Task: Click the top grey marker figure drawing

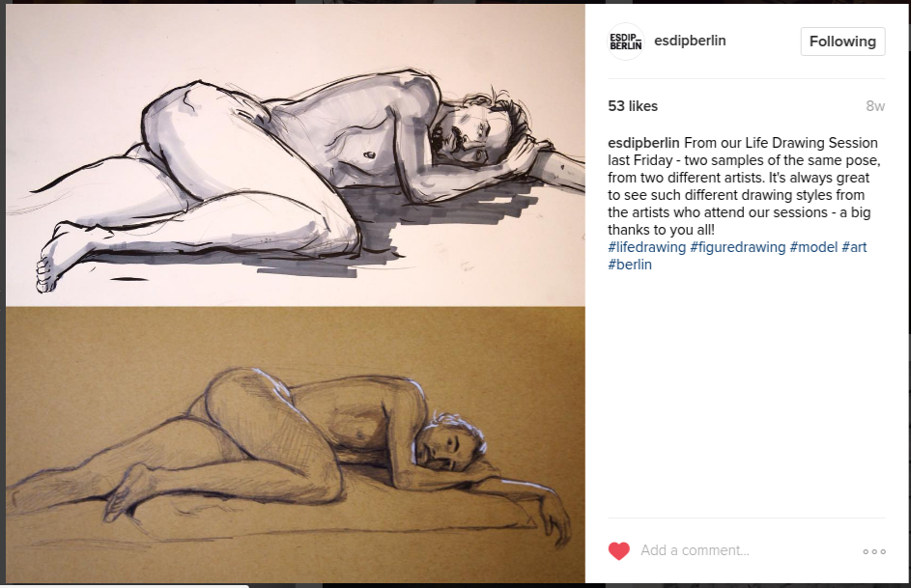Action: pyautogui.click(x=296, y=155)
